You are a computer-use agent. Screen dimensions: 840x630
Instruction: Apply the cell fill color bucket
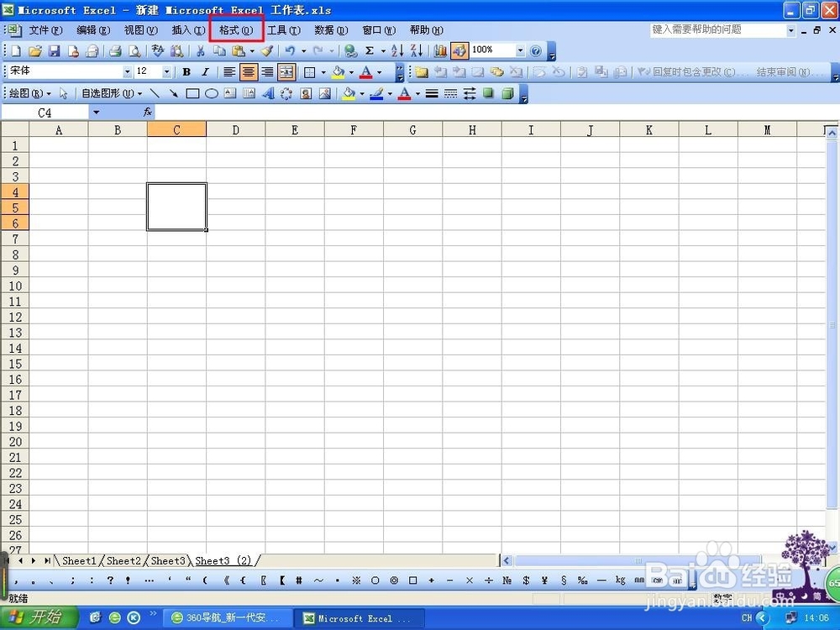(338, 71)
